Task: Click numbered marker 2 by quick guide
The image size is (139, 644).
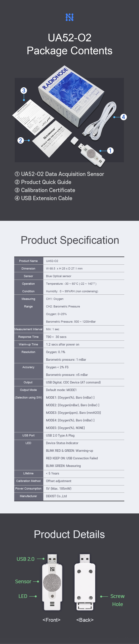Action: point(21,140)
